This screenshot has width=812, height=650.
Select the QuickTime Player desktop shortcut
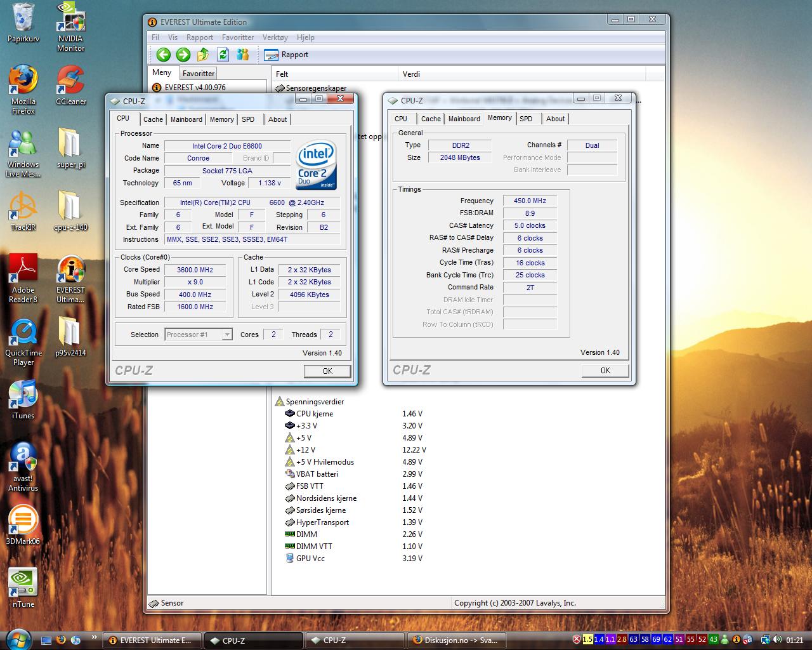pos(23,342)
